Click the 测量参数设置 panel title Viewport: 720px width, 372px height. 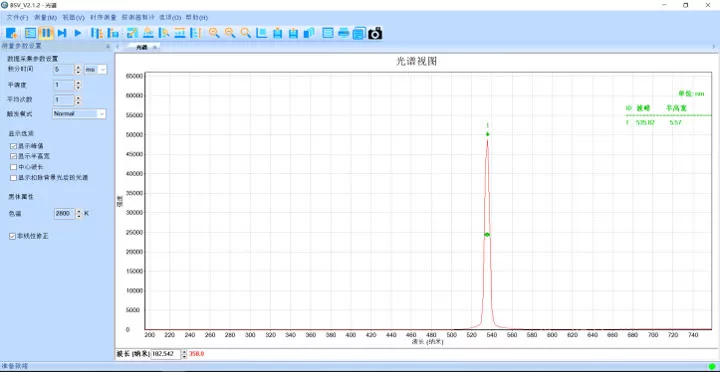coord(21,46)
